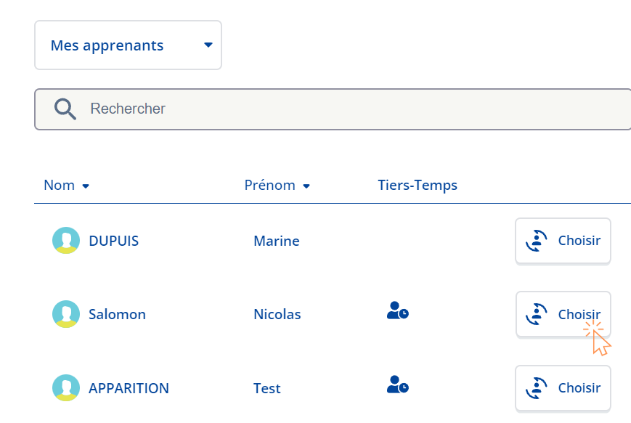Click the name Salomon
The width and height of the screenshot is (631, 423).
(x=117, y=314)
